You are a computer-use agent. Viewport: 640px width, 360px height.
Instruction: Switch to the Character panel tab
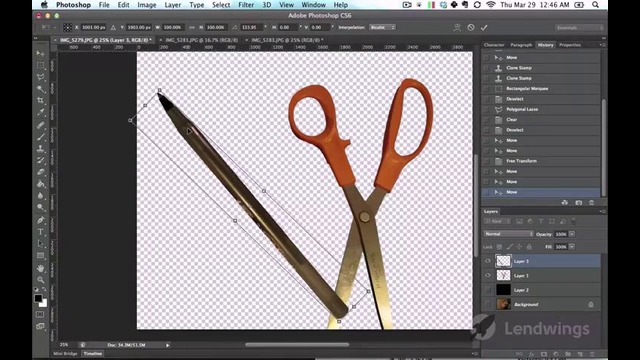point(494,45)
